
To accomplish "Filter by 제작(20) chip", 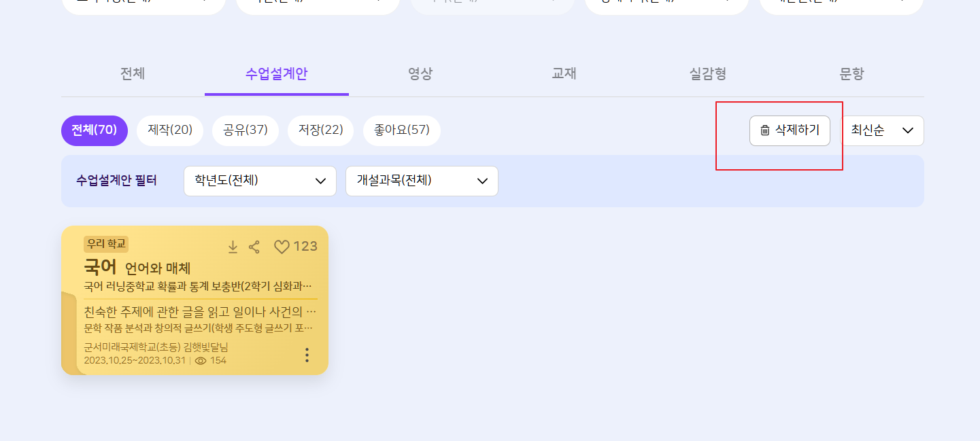I will click(170, 130).
